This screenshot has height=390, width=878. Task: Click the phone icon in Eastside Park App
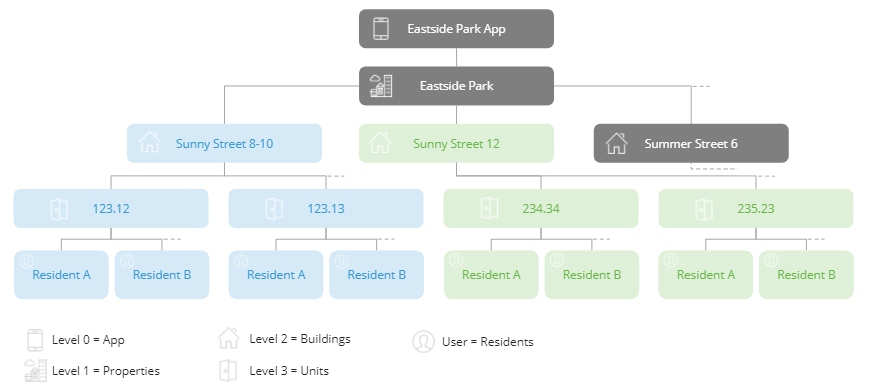[x=381, y=29]
